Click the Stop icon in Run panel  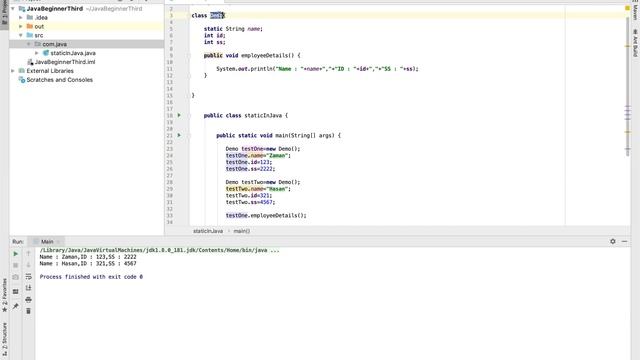click(x=16, y=265)
